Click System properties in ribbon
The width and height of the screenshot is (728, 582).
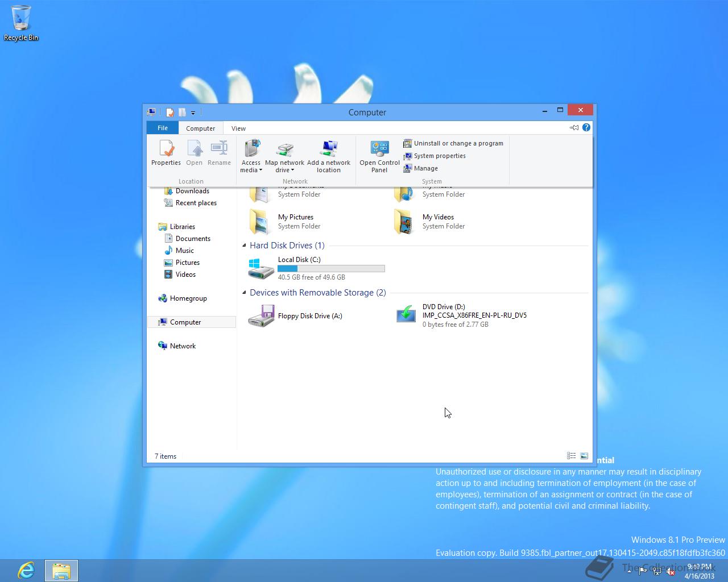[435, 156]
